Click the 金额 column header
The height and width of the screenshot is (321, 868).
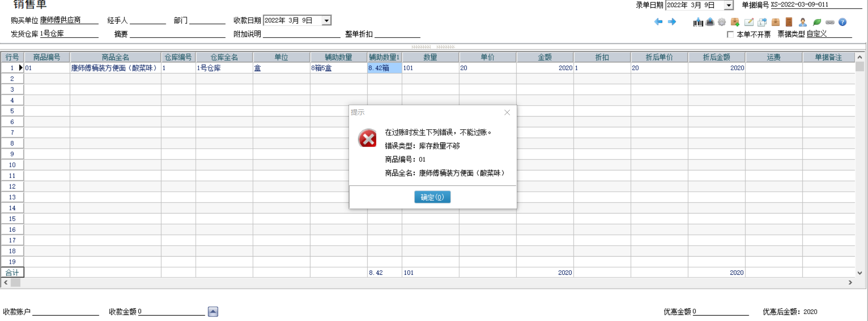545,57
